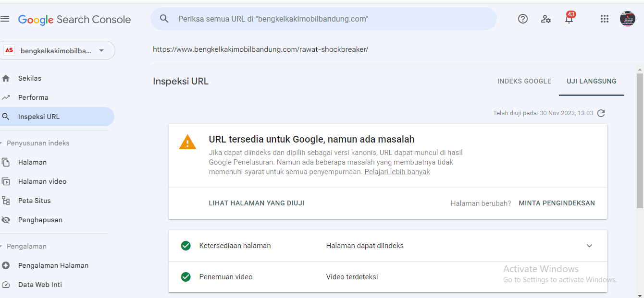The image size is (644, 298).
Task: Click the Performa trend icon
Action: tap(6, 97)
